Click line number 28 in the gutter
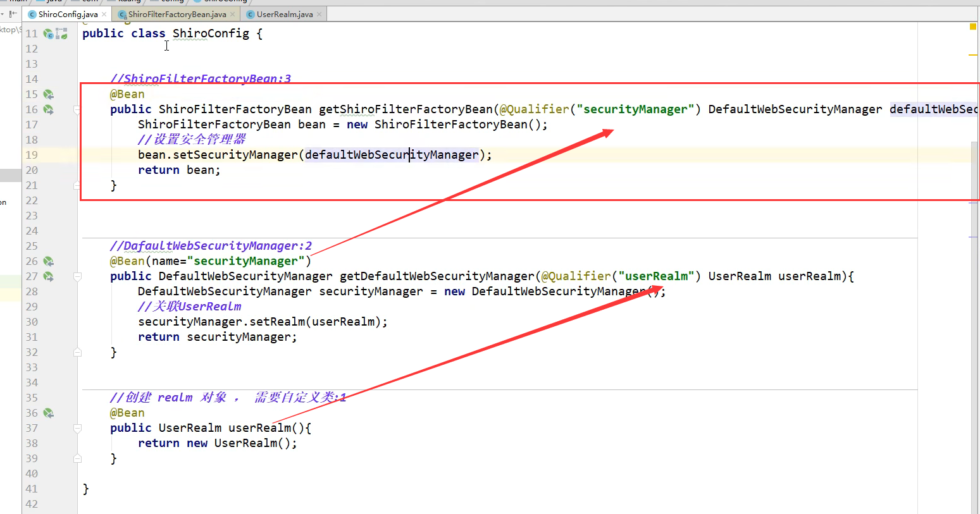980x514 pixels. (x=32, y=291)
